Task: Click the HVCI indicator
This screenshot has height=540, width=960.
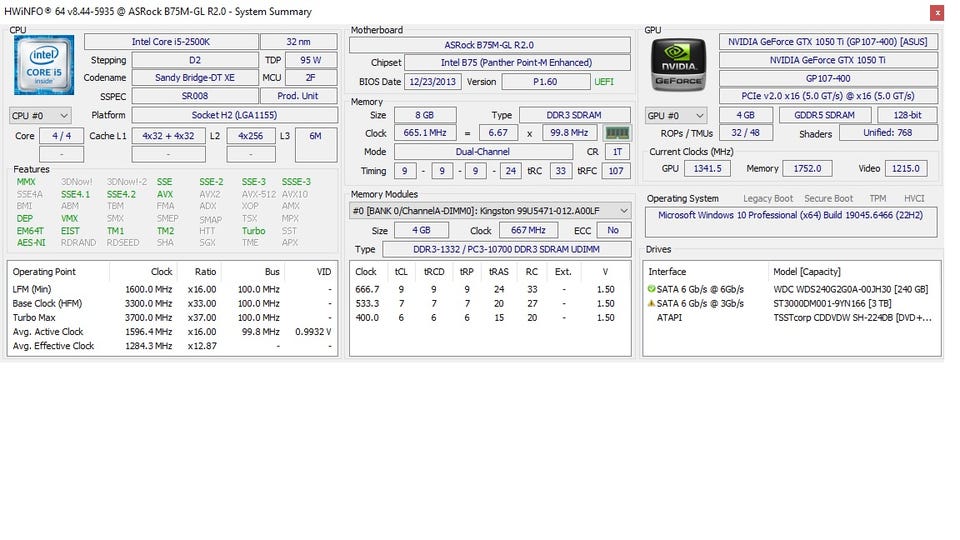Action: 914,198
